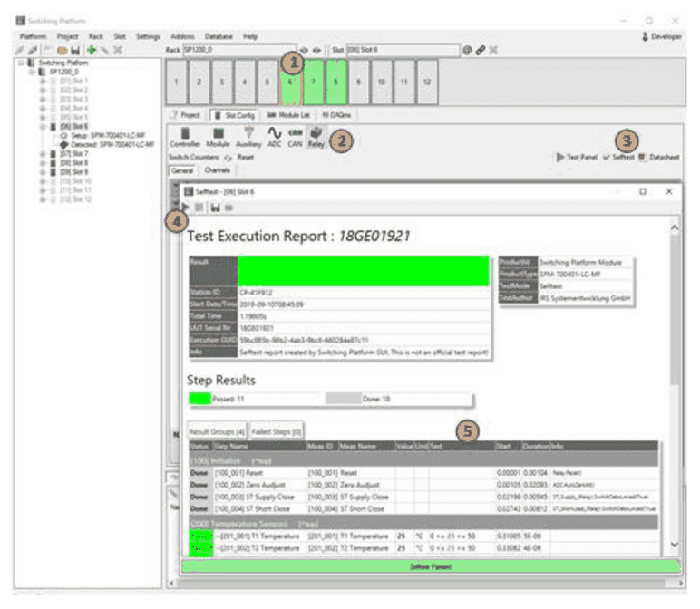
Task: Click the save disk icon in Selftest window
Action: click(x=216, y=208)
